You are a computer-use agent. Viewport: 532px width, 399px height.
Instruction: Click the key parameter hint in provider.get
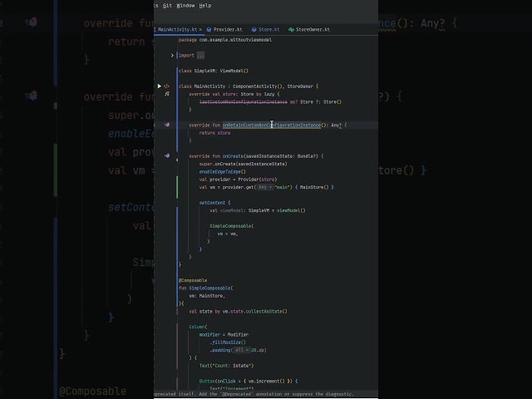265,187
